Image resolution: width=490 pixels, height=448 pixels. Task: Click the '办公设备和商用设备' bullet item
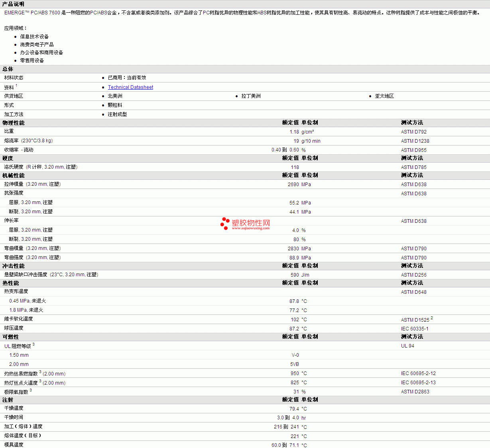41,53
